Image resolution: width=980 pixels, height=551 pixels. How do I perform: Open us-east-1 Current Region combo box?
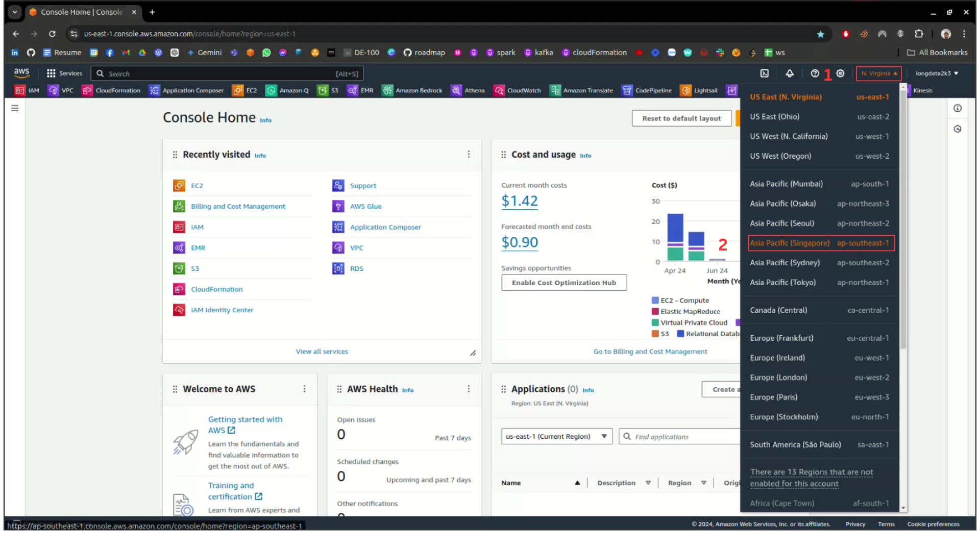[556, 437]
